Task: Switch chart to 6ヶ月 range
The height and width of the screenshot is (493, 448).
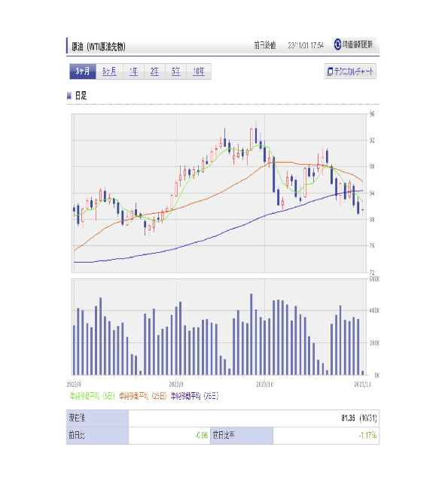Action: (109, 72)
